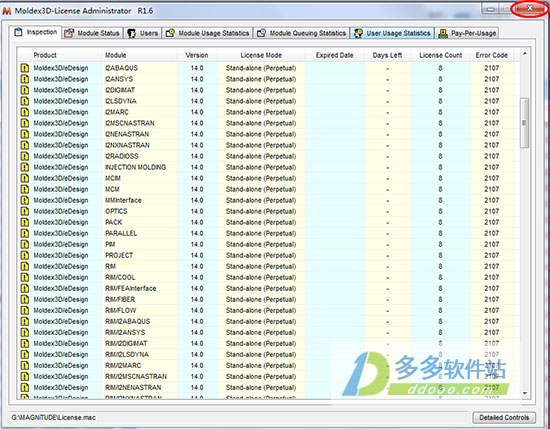Click the license icon for RIM/FLOW row
The image size is (550, 429).
pyautogui.click(x=24, y=310)
